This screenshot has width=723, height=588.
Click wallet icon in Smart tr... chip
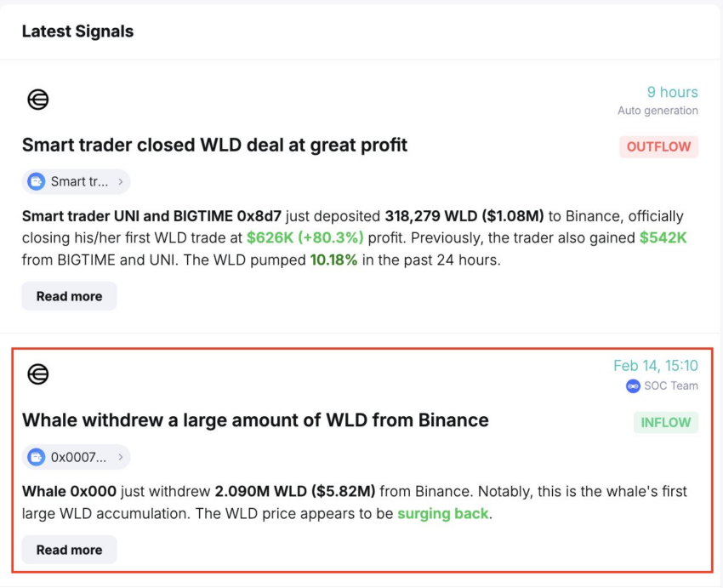click(x=37, y=182)
